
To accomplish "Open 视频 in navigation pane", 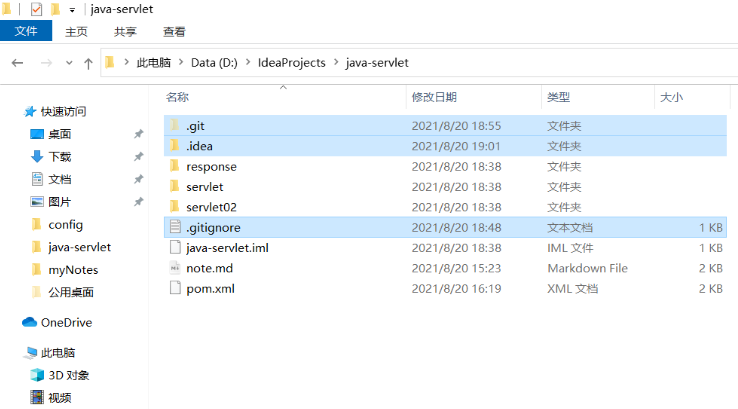I will pos(60,398).
